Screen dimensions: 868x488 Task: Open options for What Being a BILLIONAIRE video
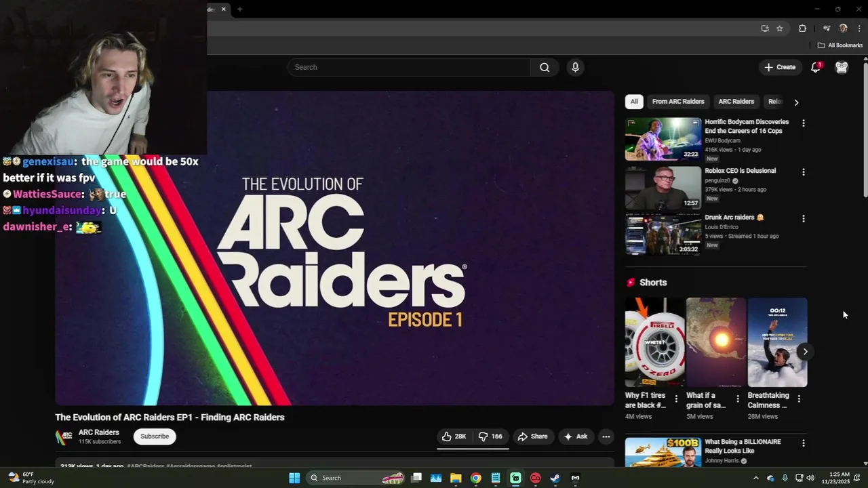point(804,443)
